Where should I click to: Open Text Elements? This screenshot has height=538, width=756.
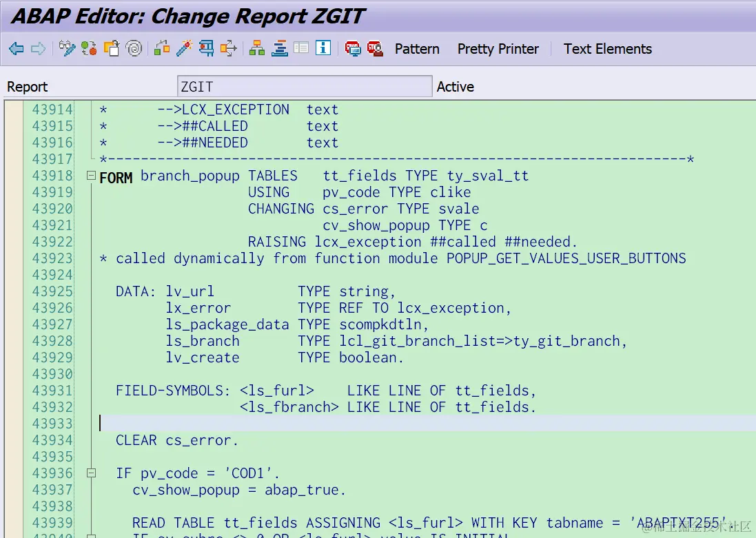pos(608,49)
